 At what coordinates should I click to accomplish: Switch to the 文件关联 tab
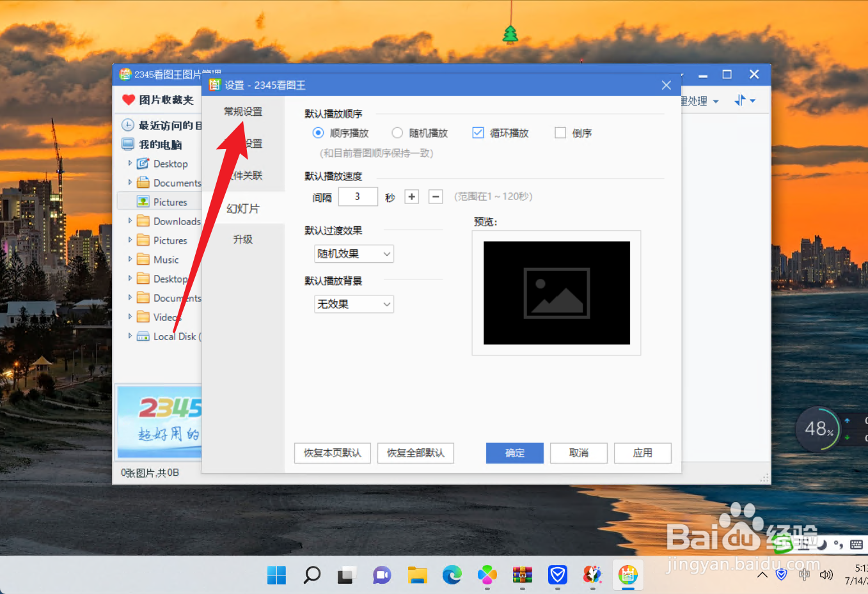point(243,175)
